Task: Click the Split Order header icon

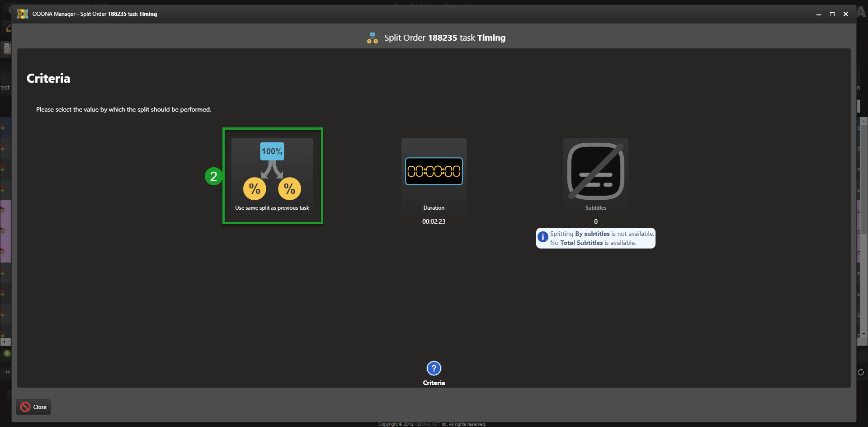Action: pyautogui.click(x=373, y=38)
